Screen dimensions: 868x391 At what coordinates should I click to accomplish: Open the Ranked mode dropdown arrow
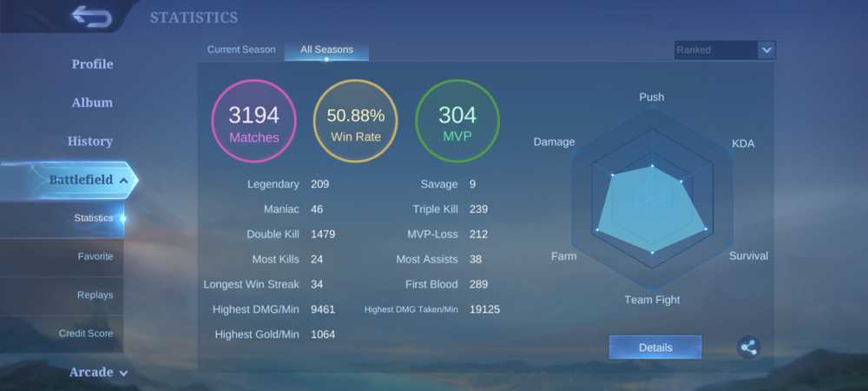(x=766, y=50)
